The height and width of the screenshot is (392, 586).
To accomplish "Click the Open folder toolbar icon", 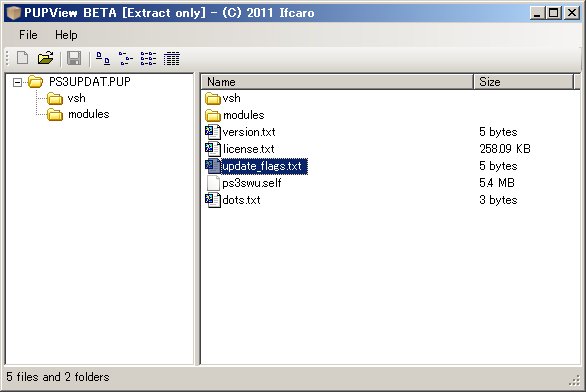I will point(45,58).
